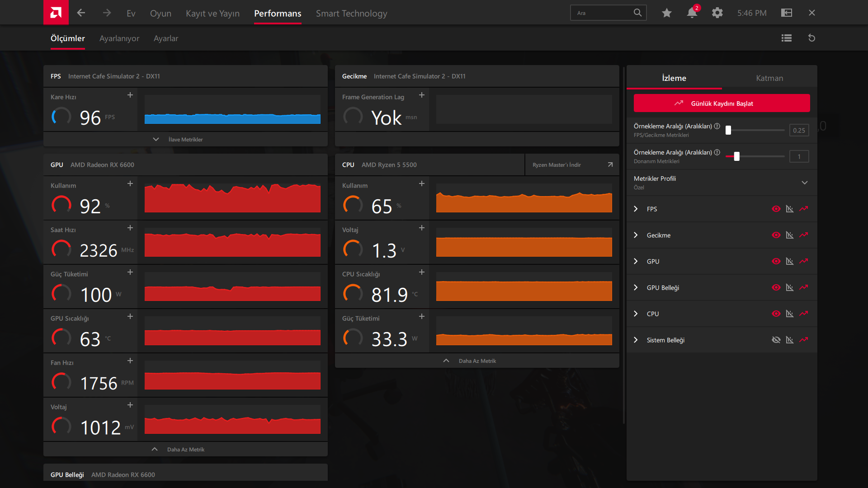
Task: Expand the Metrikler Profili dropdown
Action: (805, 183)
